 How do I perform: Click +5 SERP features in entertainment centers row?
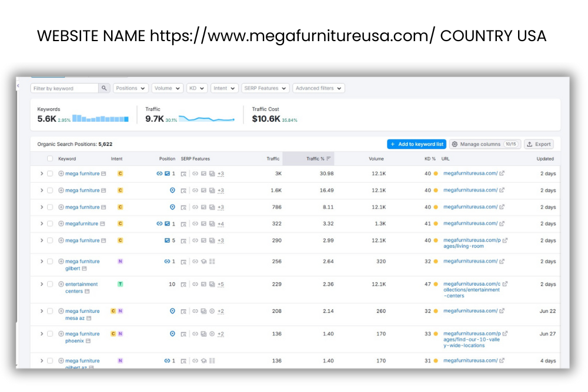click(x=220, y=284)
